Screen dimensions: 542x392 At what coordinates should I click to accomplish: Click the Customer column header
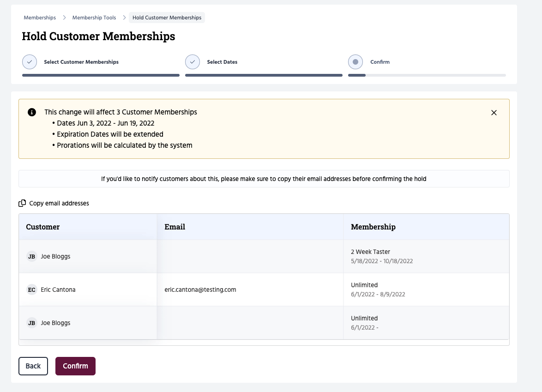[x=43, y=227]
